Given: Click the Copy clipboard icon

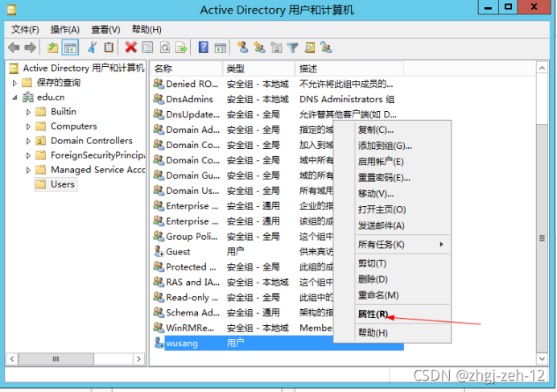Looking at the screenshot, I should 109,47.
